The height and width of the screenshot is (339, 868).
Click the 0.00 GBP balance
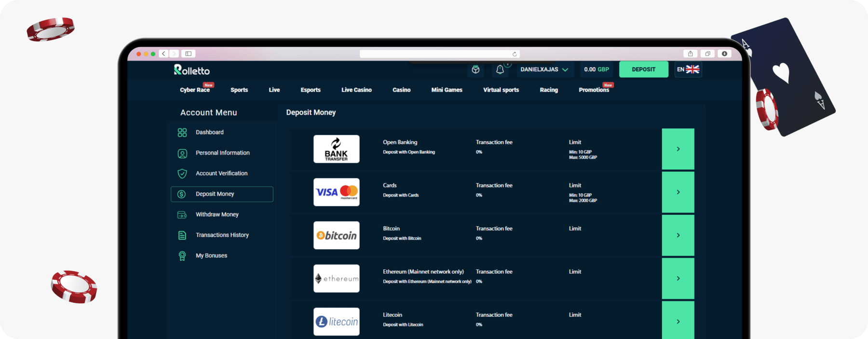coord(597,70)
